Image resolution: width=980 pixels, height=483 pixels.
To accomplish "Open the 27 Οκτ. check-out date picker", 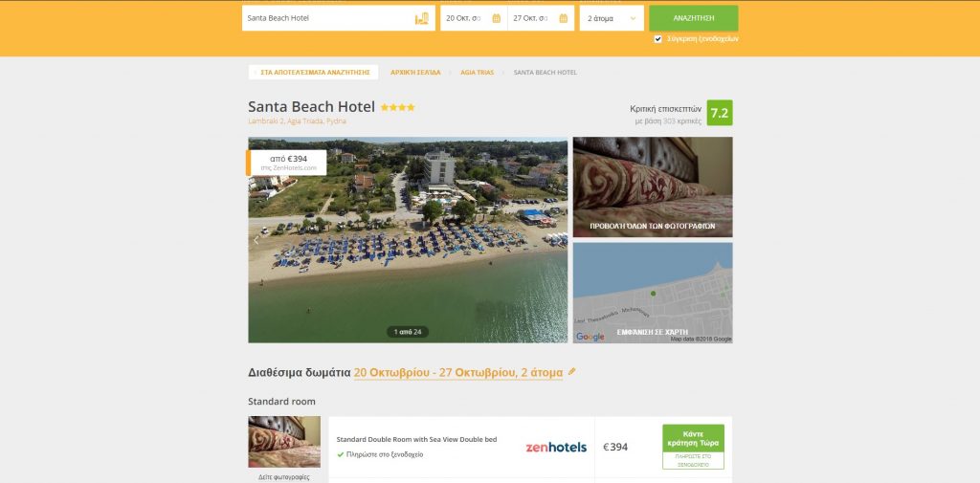I will (541, 18).
